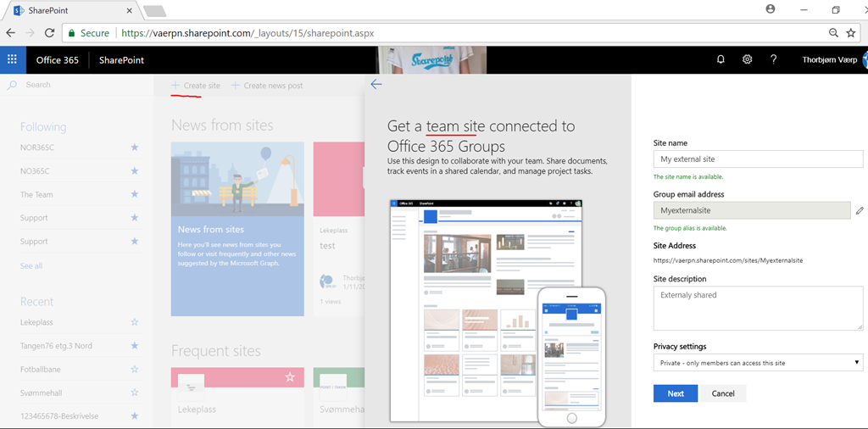Image resolution: width=868 pixels, height=429 pixels.
Task: Toggle star for Tangen76 etg.3 Nord
Action: 134,345
